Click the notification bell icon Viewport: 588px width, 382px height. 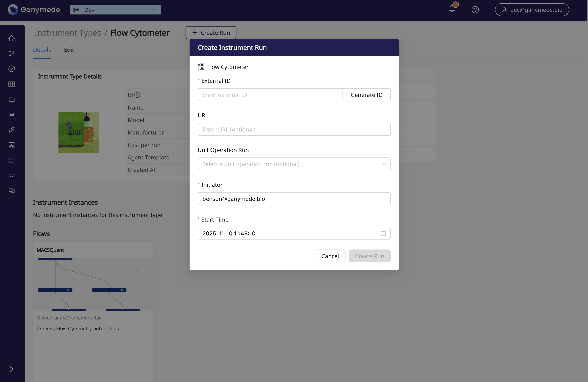click(x=452, y=9)
